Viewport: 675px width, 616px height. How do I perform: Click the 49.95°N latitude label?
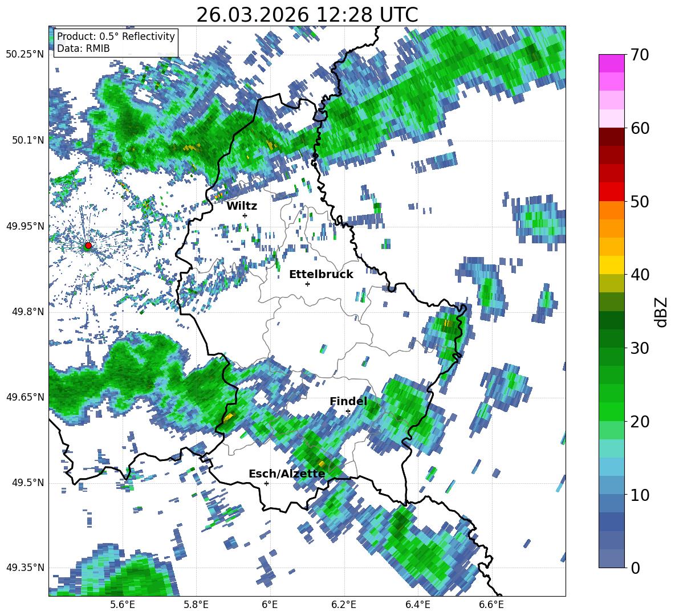pos(25,226)
